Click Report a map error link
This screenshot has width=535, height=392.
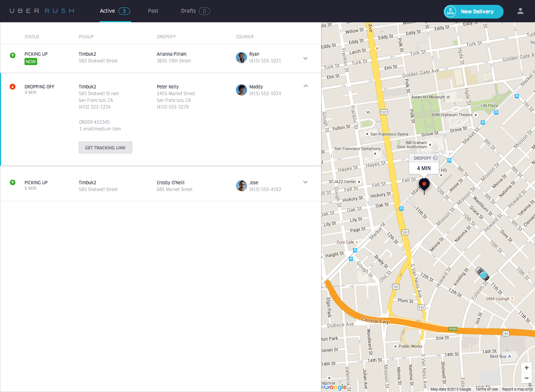pyautogui.click(x=518, y=389)
